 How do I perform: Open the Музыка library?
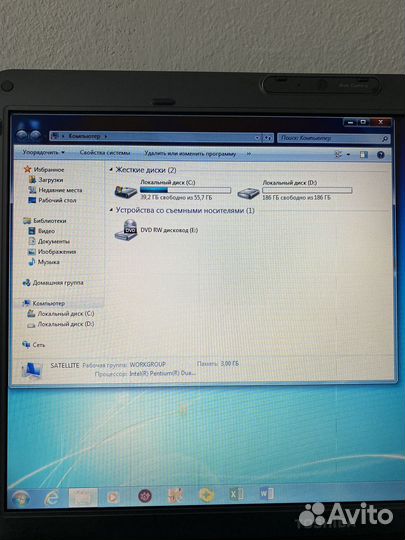click(x=48, y=262)
